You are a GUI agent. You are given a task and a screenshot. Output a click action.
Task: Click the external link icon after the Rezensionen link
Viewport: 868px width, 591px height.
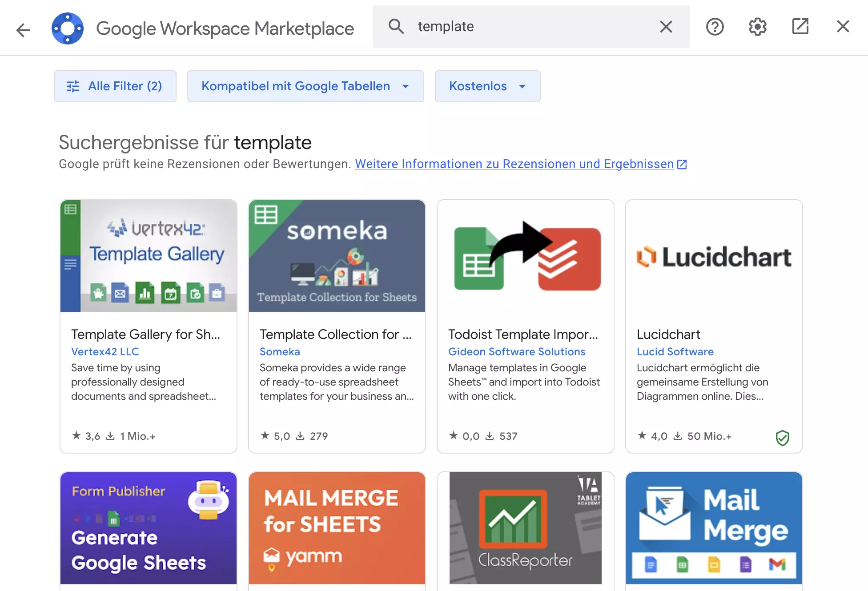pyautogui.click(x=682, y=165)
